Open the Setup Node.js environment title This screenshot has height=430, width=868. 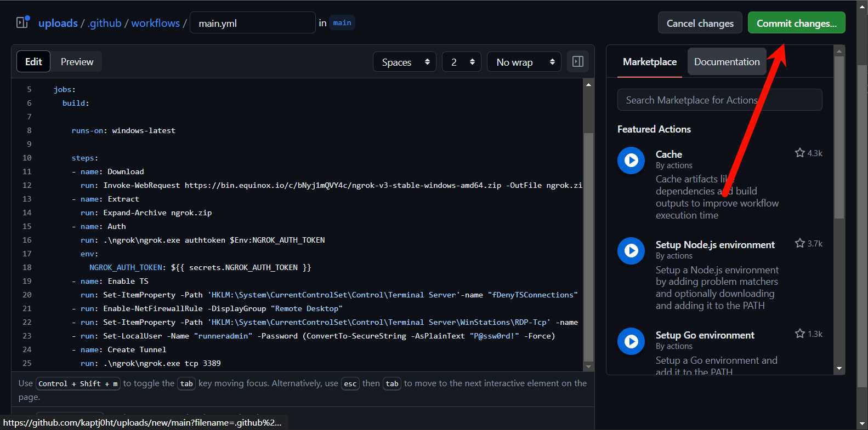pos(715,245)
